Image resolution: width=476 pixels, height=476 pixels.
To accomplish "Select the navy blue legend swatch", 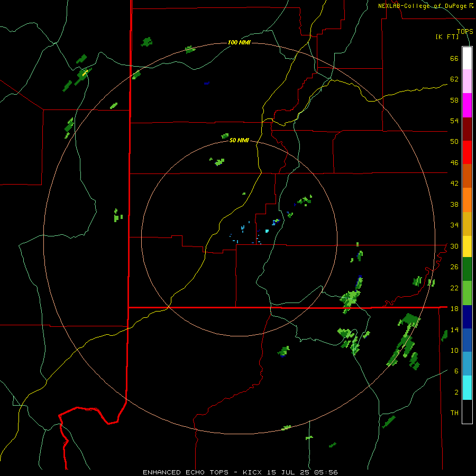I will click(467, 317).
